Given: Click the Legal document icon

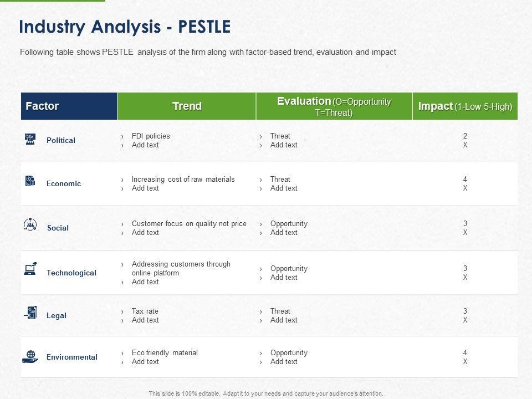Looking at the screenshot, I should point(30,313).
